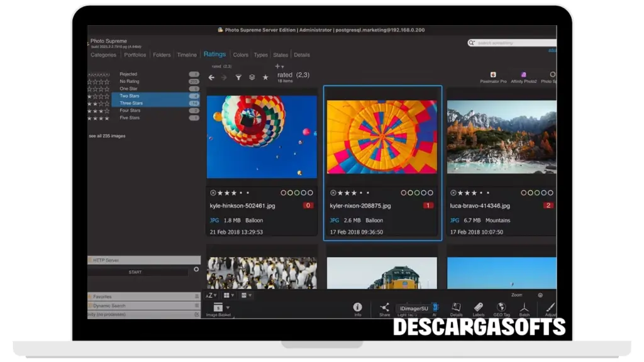Open the plus add-tab dropdown

[279, 66]
